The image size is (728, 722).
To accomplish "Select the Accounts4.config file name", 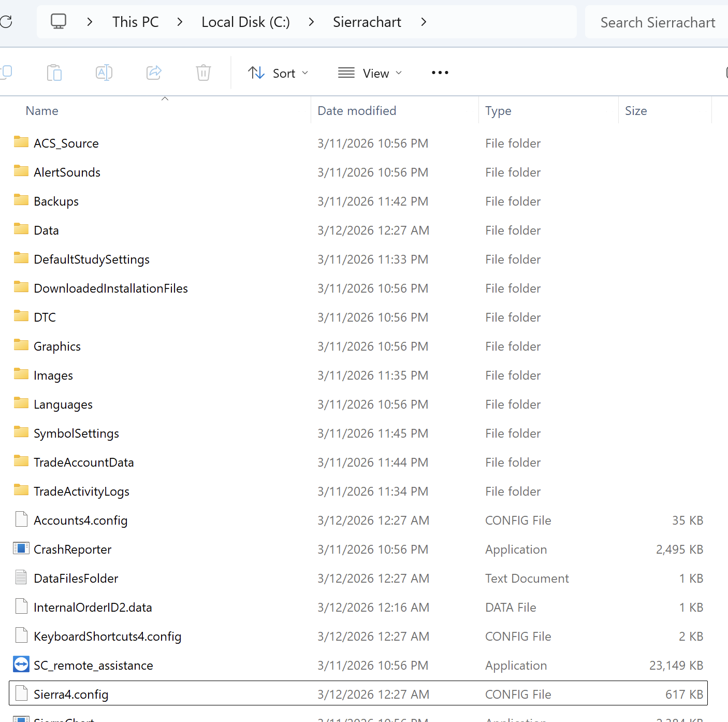I will [81, 521].
